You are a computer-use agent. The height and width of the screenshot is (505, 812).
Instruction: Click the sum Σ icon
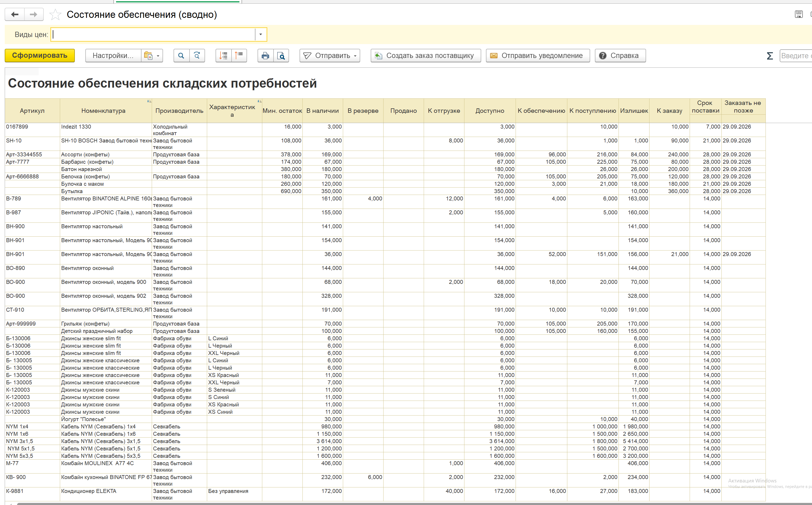pos(770,56)
